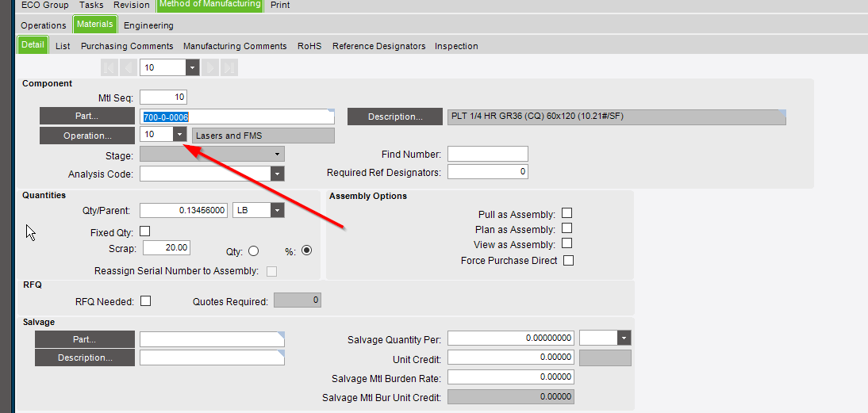The image size is (868, 413).
Task: Open the Stage dropdown
Action: pyautogui.click(x=278, y=154)
